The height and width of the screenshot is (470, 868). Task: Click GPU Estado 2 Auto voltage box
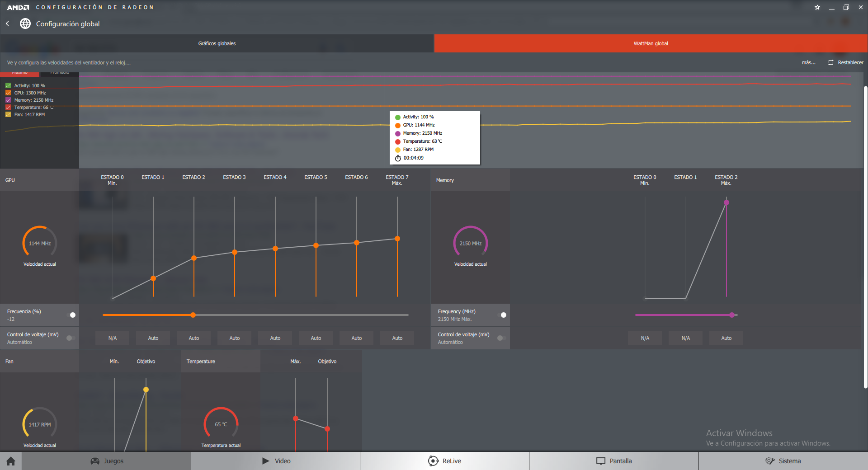pos(194,338)
